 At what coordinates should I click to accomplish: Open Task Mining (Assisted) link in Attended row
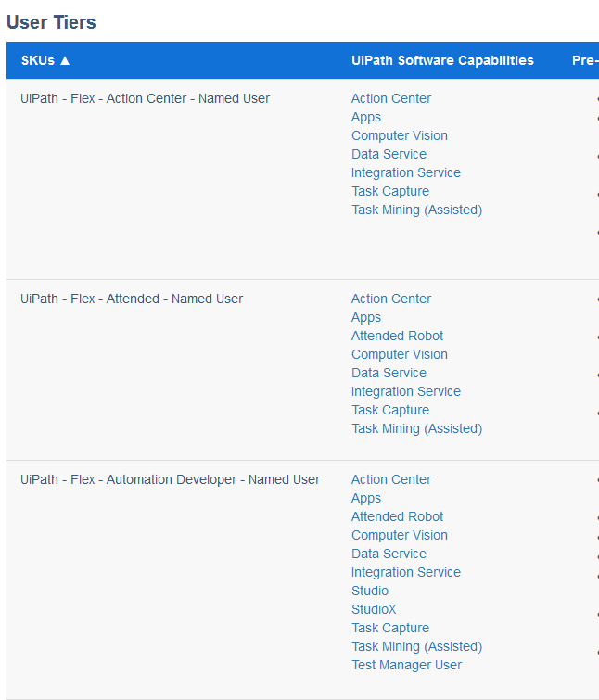point(416,428)
